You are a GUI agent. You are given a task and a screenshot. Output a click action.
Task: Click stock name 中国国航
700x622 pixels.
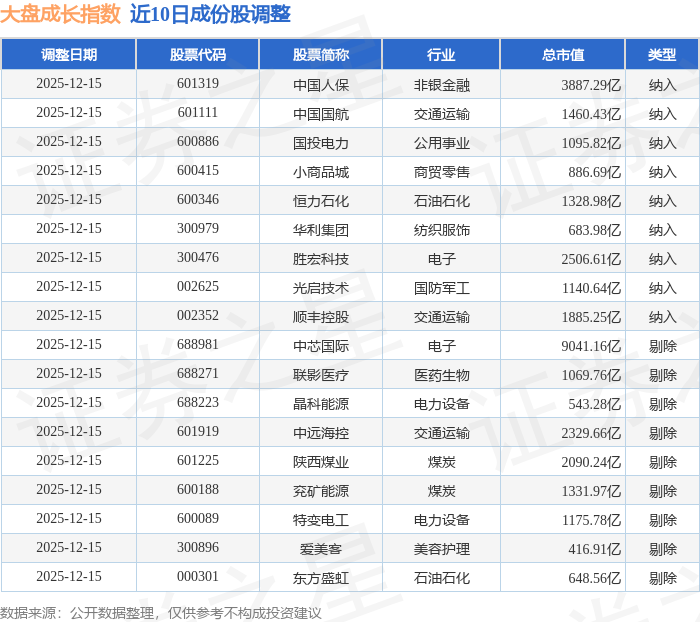(x=321, y=114)
